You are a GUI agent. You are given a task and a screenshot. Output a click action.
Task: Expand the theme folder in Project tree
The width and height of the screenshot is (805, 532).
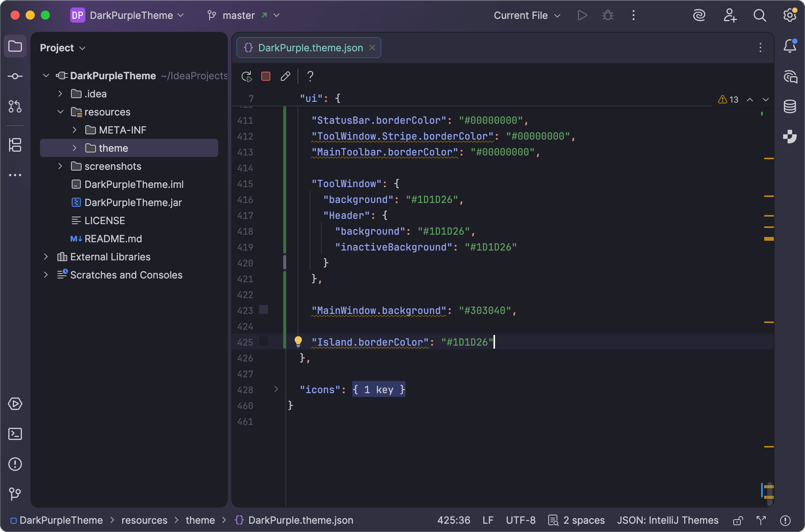click(x=74, y=148)
